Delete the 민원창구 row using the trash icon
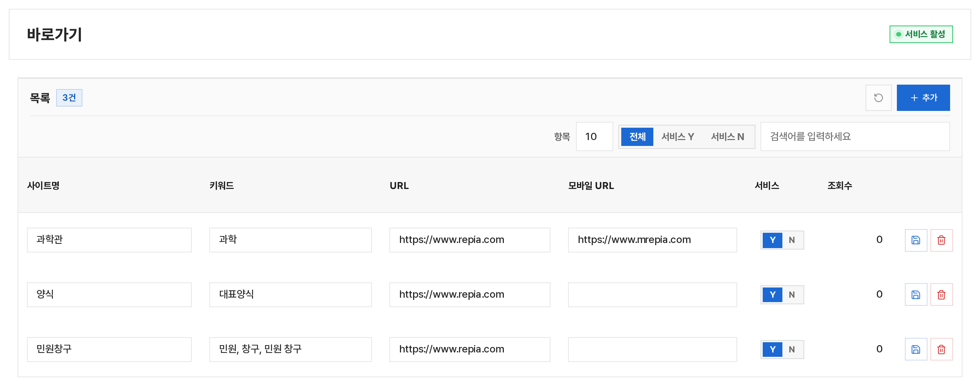 (941, 350)
